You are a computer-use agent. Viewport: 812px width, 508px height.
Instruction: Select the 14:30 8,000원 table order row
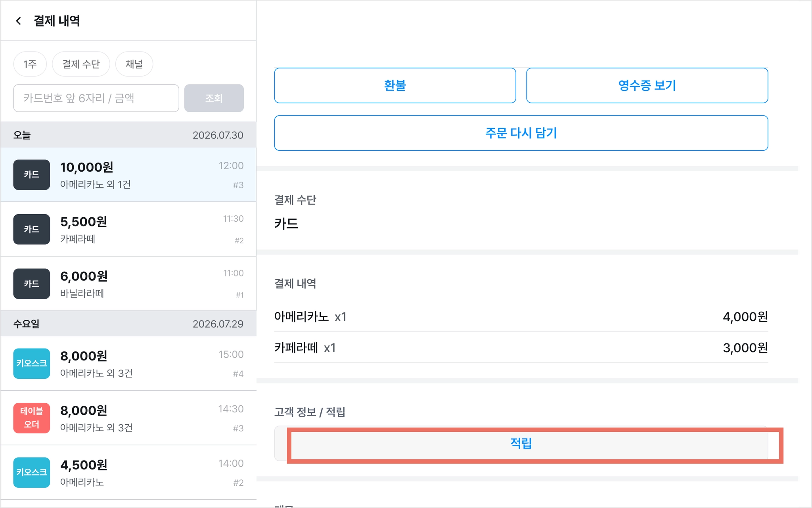click(128, 418)
